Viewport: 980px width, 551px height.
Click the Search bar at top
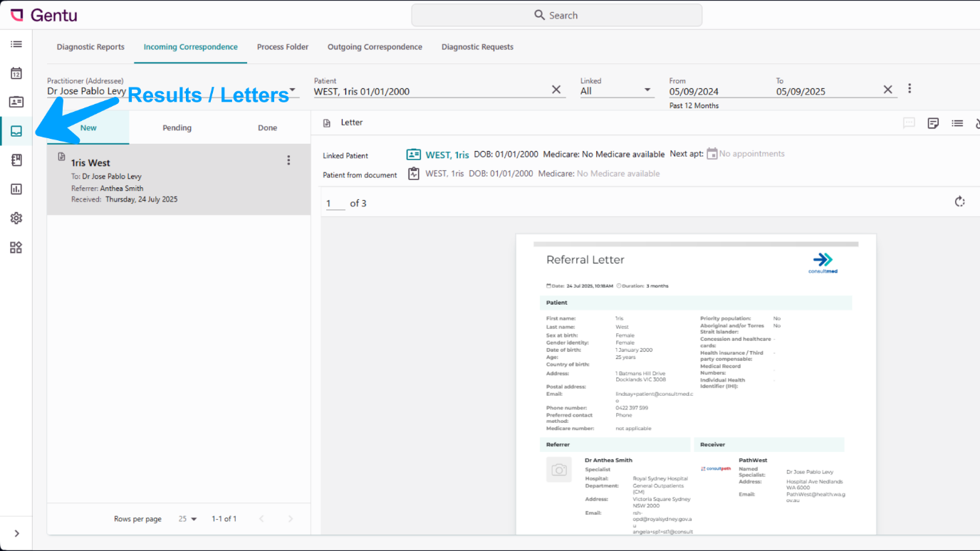click(x=556, y=15)
